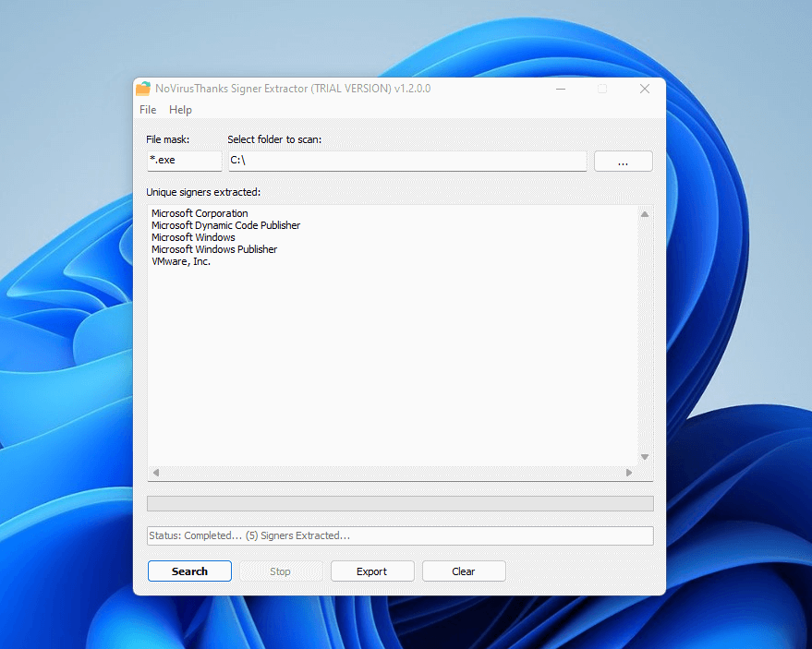Close the Signer Extractor window
Viewport: 812px width, 649px height.
645,89
